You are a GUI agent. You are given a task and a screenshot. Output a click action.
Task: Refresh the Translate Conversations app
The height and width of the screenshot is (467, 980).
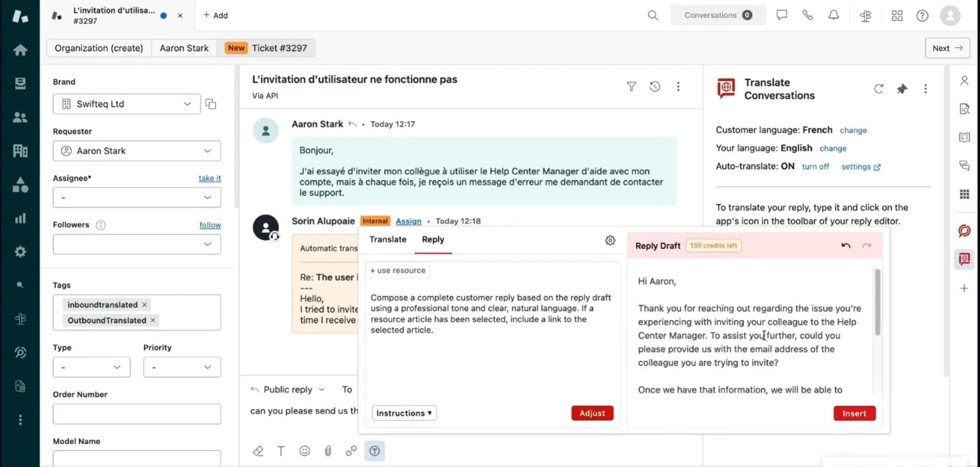pyautogui.click(x=879, y=89)
